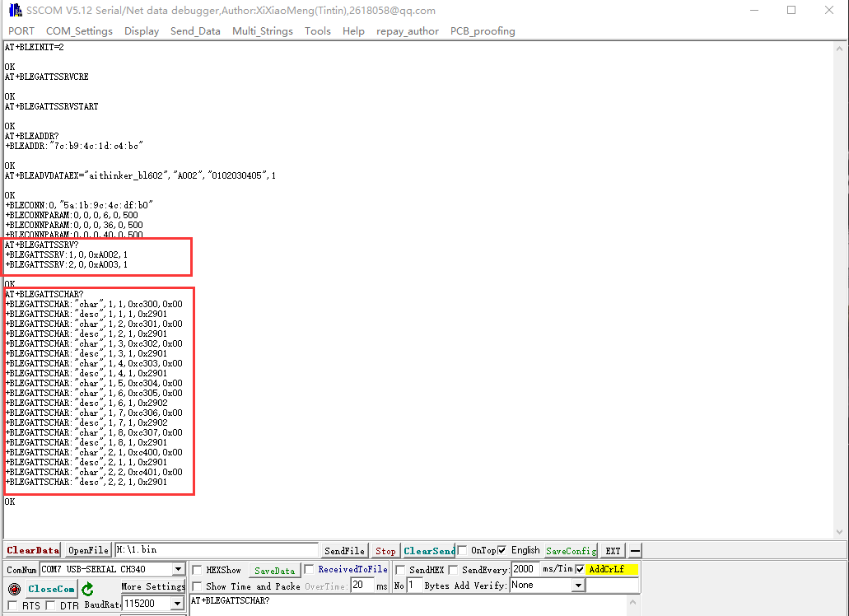Toggle the RTS signal checkbox
Viewport: 849px width, 616px height.
(x=13, y=604)
